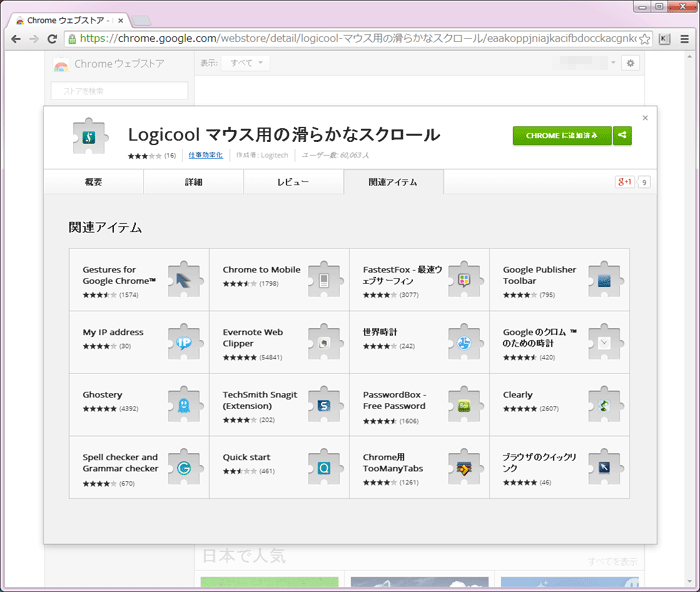Open Chrome to Mobile extension icon
700x592 pixels.
[325, 280]
